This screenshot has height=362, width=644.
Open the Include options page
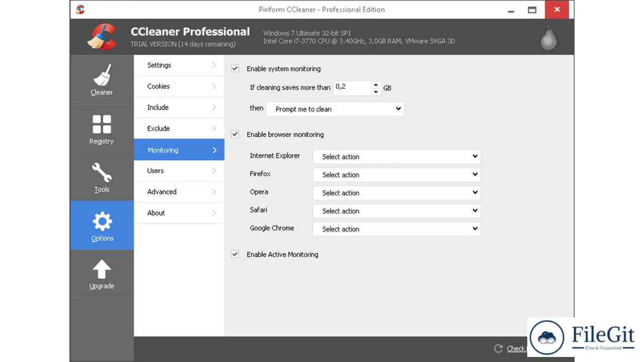[x=179, y=108]
